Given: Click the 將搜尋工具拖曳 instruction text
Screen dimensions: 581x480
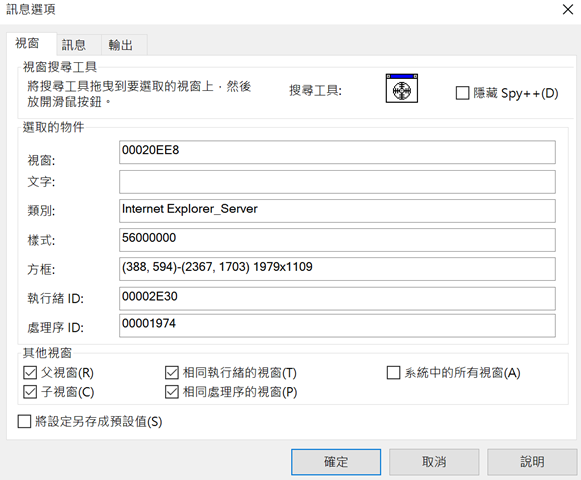Looking at the screenshot, I should (x=139, y=94).
